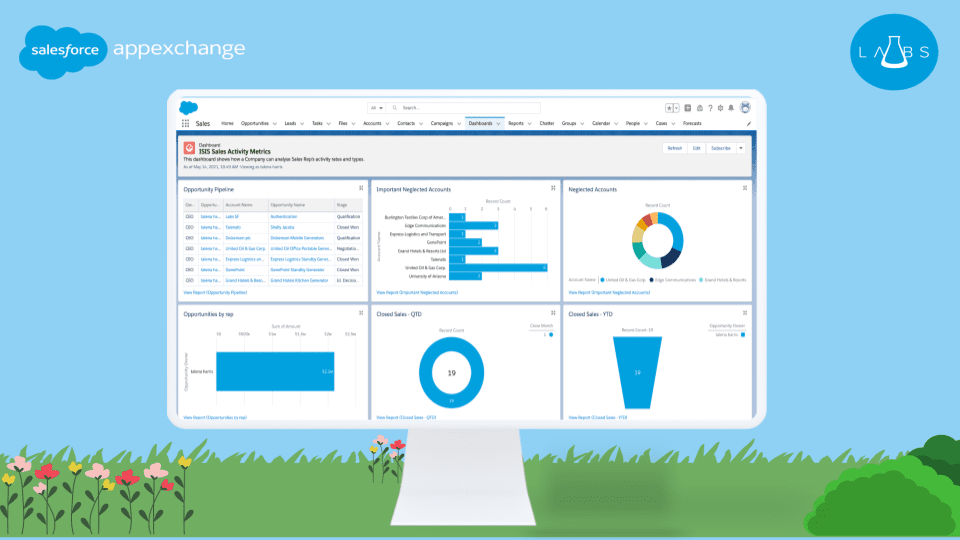Go to the Forecasts tab
This screenshot has width=960, height=540.
(692, 124)
